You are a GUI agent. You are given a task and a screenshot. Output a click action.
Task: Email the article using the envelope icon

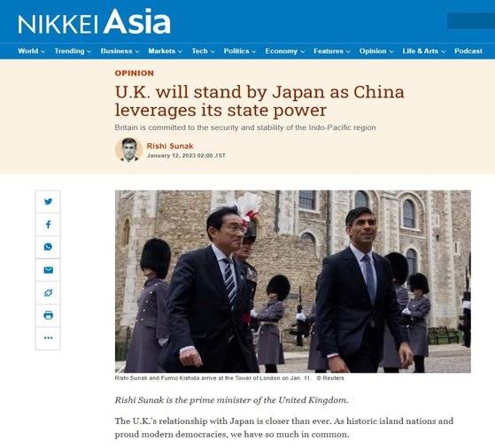point(48,270)
